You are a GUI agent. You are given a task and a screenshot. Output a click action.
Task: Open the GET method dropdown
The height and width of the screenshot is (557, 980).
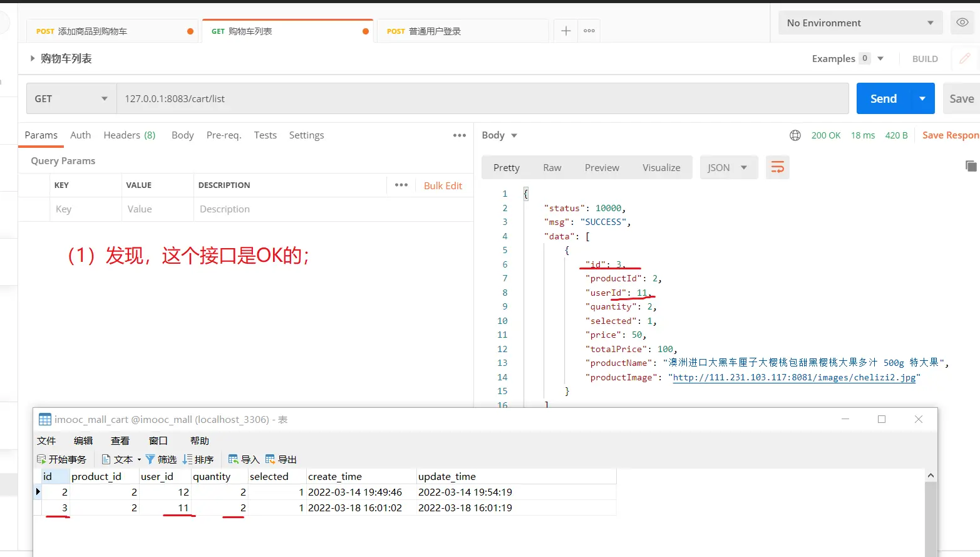click(x=71, y=99)
